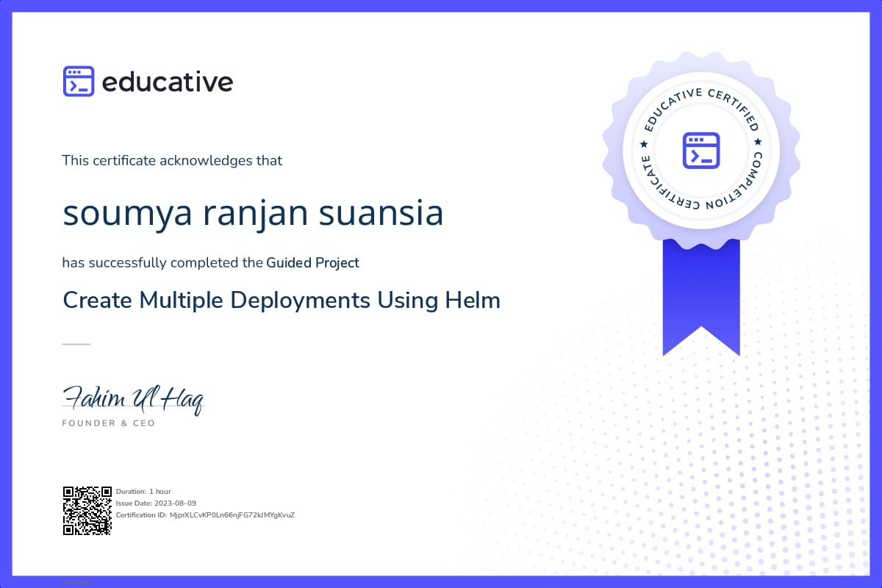The width and height of the screenshot is (882, 588).
Task: Click the 'Guided Project' bold text
Action: pyautogui.click(x=313, y=262)
